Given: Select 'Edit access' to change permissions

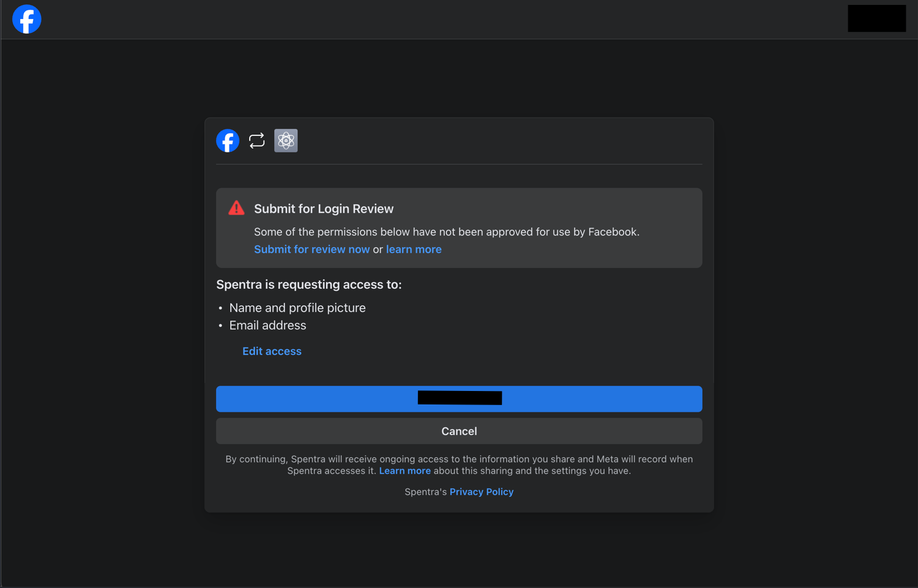Looking at the screenshot, I should coord(272,351).
